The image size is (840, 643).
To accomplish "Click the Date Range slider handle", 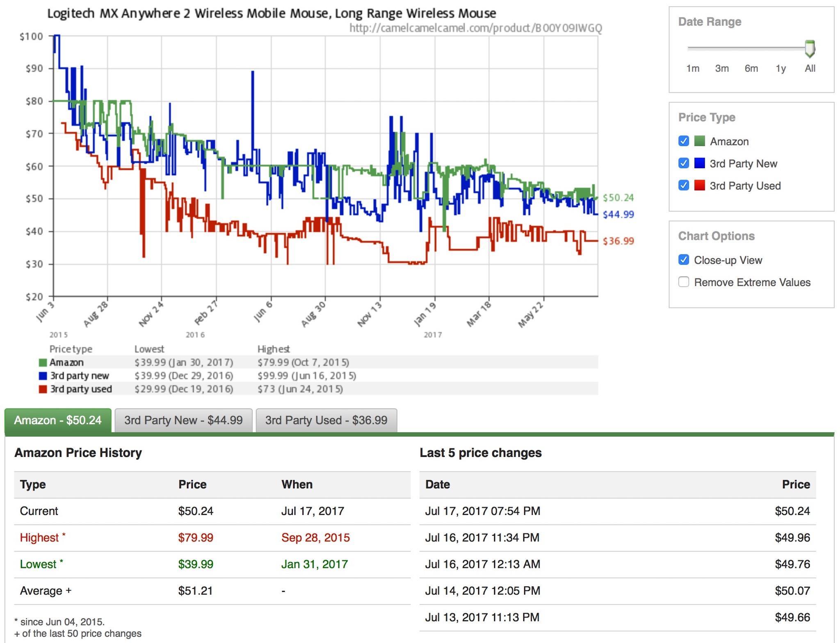I will (810, 49).
